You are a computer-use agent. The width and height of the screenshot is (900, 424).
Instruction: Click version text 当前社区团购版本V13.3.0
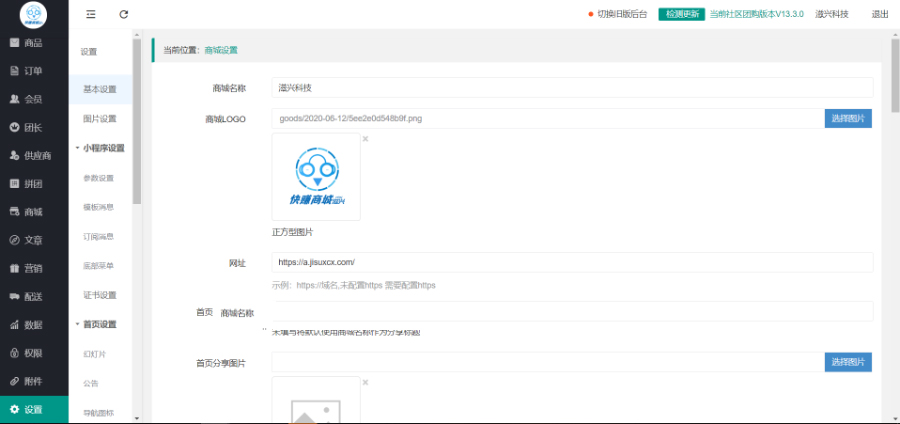point(757,14)
